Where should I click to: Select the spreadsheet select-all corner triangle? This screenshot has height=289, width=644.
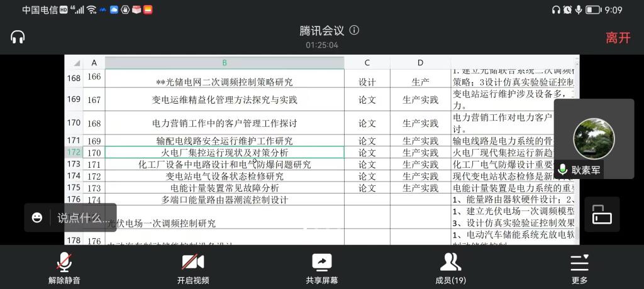pyautogui.click(x=75, y=63)
